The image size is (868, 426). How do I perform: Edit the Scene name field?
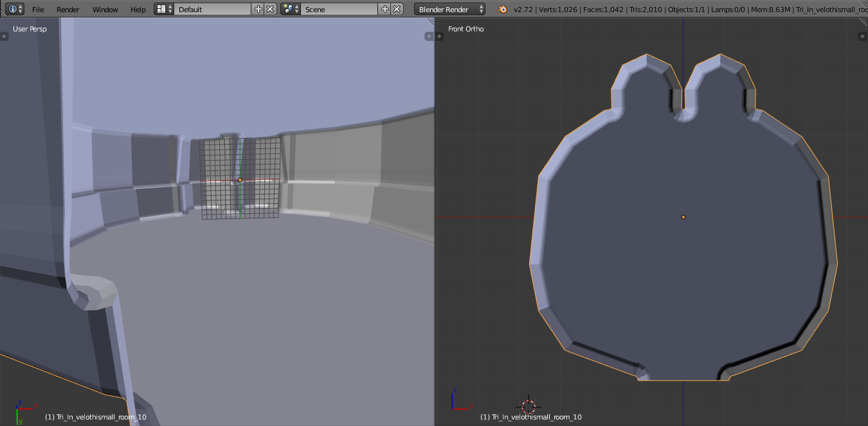[x=339, y=9]
